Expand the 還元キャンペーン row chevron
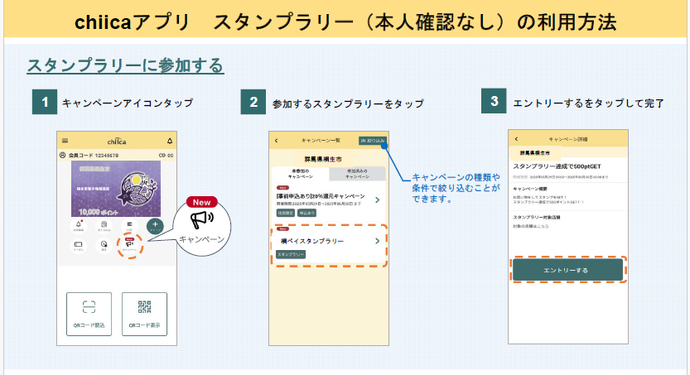Viewport: 690px width, 375px height. coord(377,200)
